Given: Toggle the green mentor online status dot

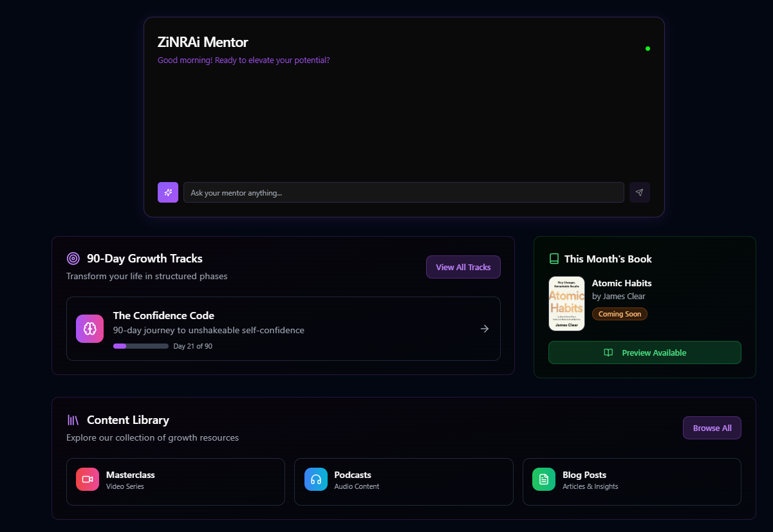Looking at the screenshot, I should tap(647, 48).
